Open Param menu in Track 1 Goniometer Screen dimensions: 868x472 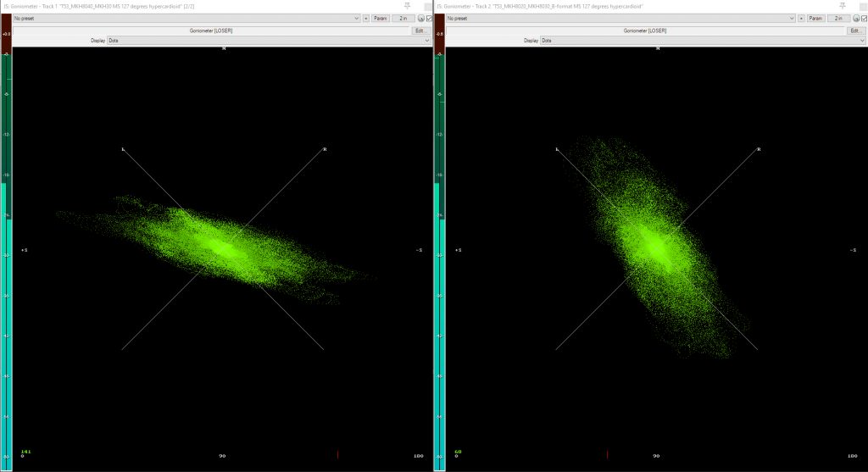381,19
